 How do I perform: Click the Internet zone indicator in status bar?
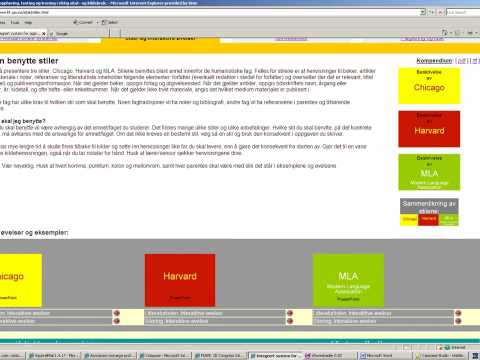454,348
